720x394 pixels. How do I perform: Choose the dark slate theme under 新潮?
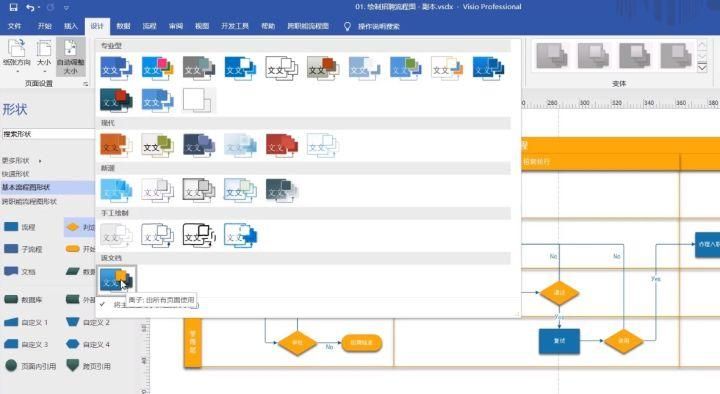pyautogui.click(x=281, y=190)
